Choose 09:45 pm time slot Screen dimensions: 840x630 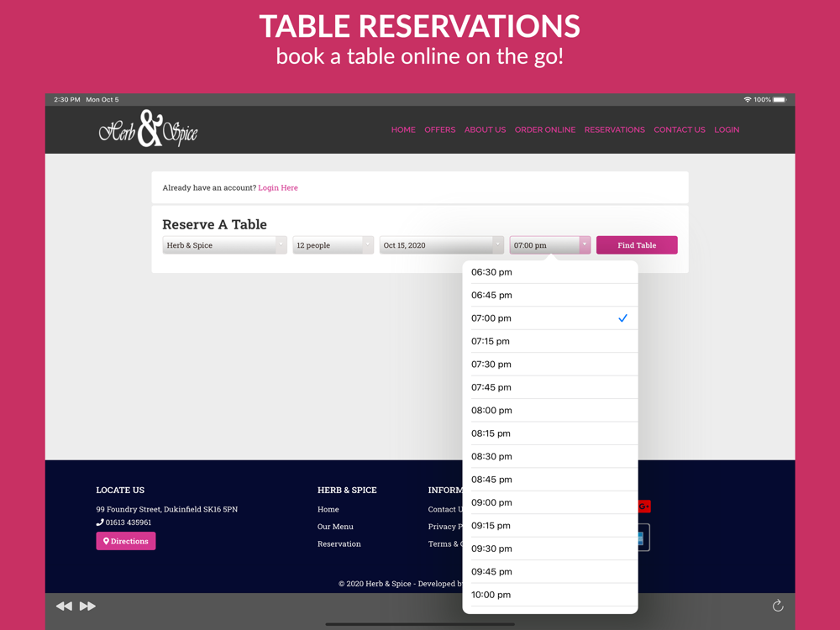click(x=550, y=571)
